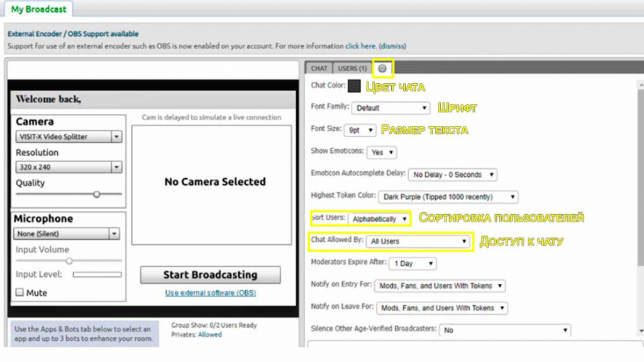The image size is (644, 362).
Task: Open the 'Use external software (OBS)' link
Action: tap(210, 293)
